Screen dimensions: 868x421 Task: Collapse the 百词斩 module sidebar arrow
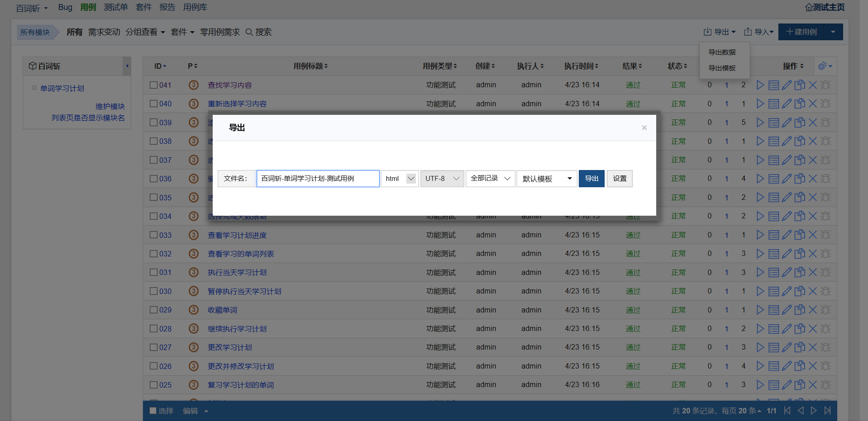tap(127, 66)
